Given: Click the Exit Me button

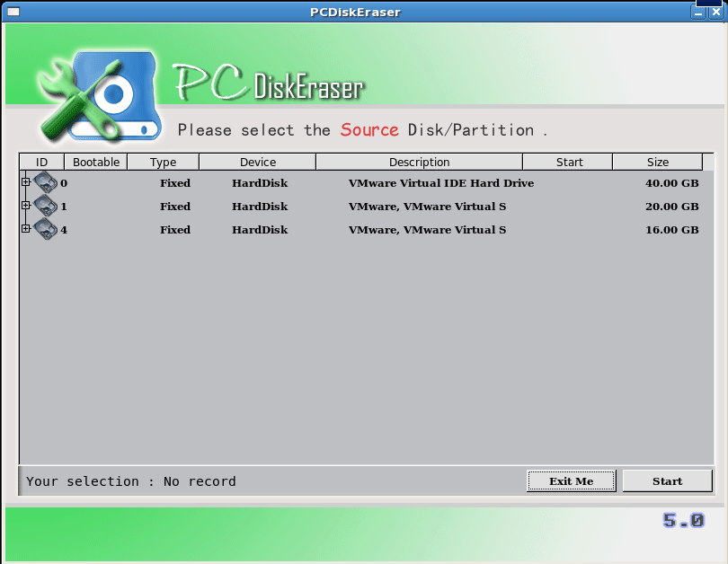Looking at the screenshot, I should pyautogui.click(x=572, y=481).
